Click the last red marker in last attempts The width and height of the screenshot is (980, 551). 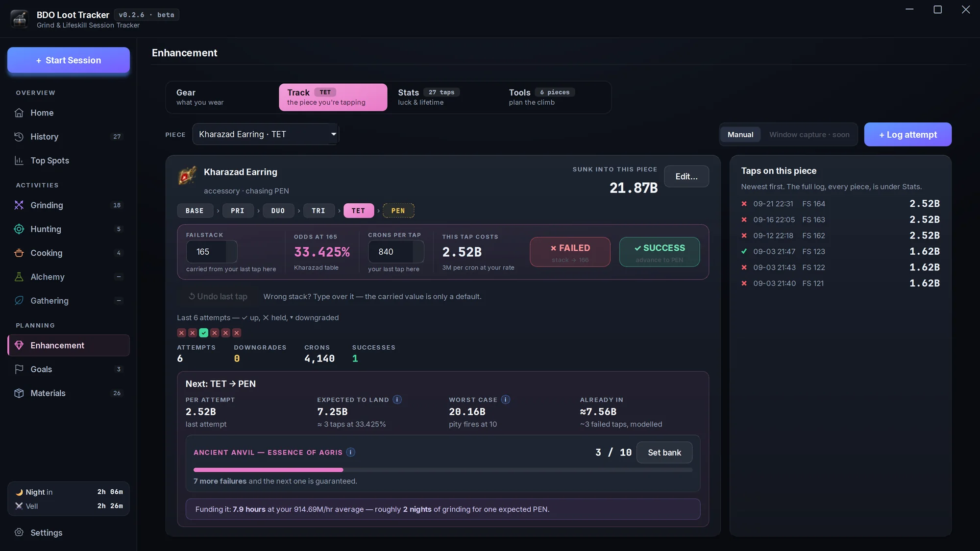click(x=237, y=333)
